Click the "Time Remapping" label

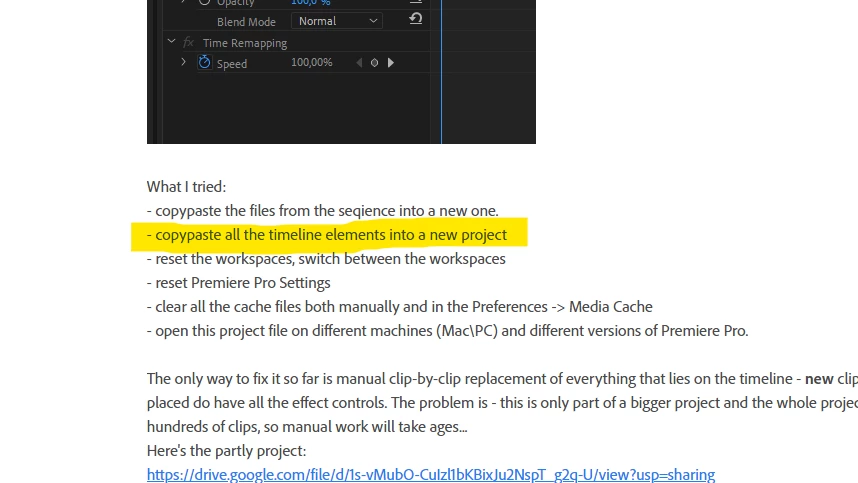[245, 43]
